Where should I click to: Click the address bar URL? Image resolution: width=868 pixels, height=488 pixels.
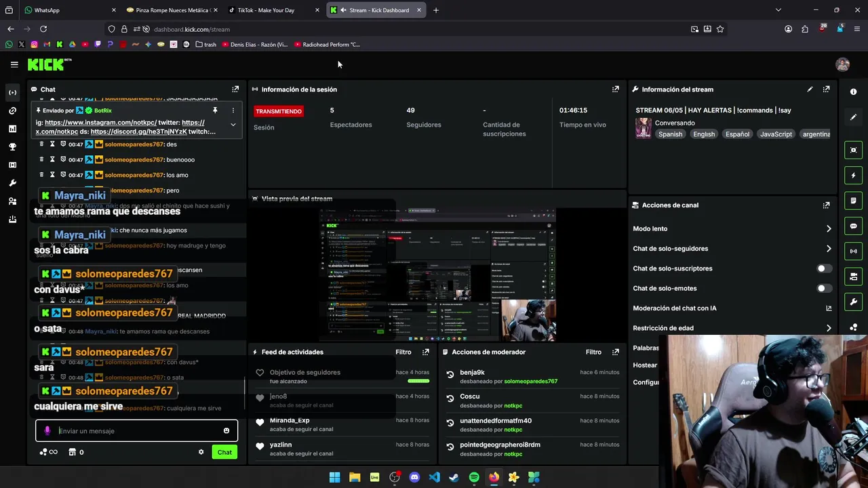[x=192, y=29]
